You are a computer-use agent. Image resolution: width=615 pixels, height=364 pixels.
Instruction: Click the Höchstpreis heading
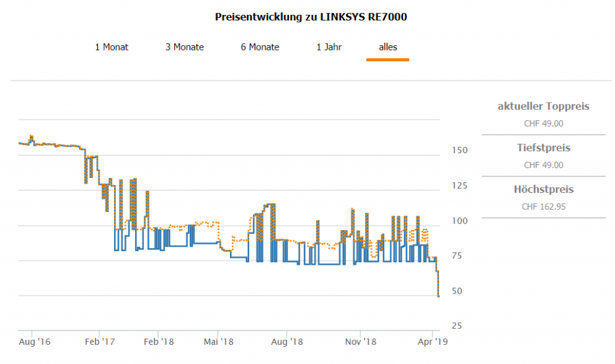point(544,189)
